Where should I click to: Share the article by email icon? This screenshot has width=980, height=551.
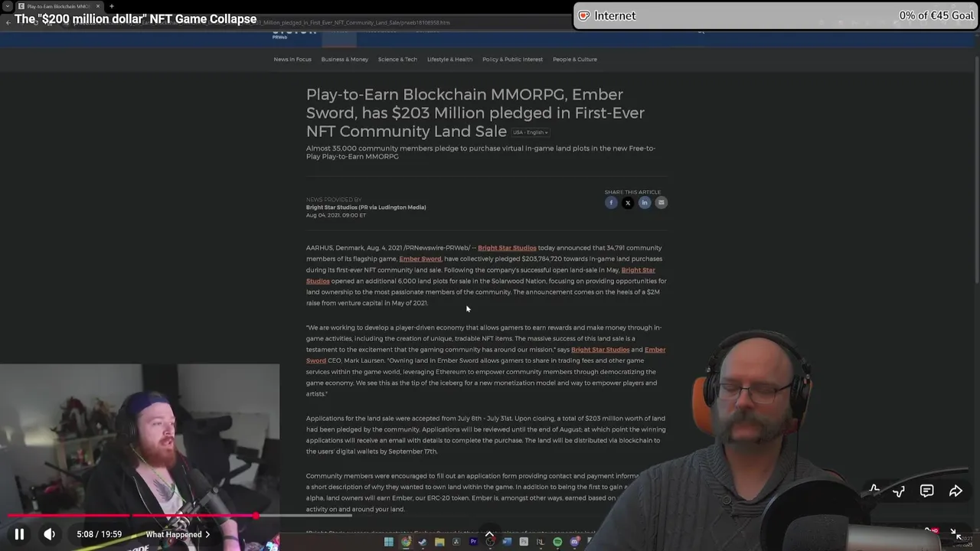[x=661, y=202]
